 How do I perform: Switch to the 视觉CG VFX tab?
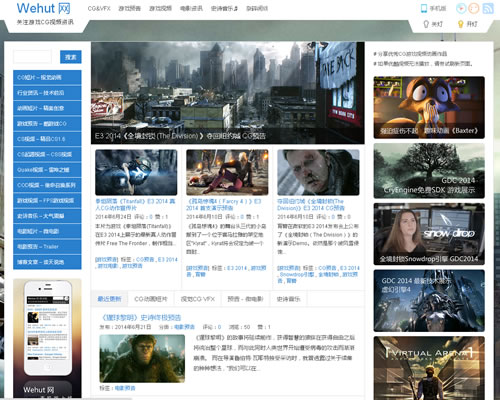point(198,299)
